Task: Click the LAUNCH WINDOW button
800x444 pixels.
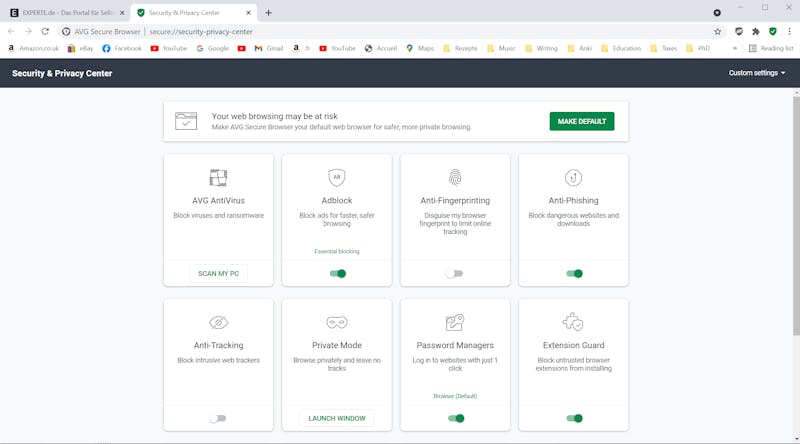Action: coord(337,418)
